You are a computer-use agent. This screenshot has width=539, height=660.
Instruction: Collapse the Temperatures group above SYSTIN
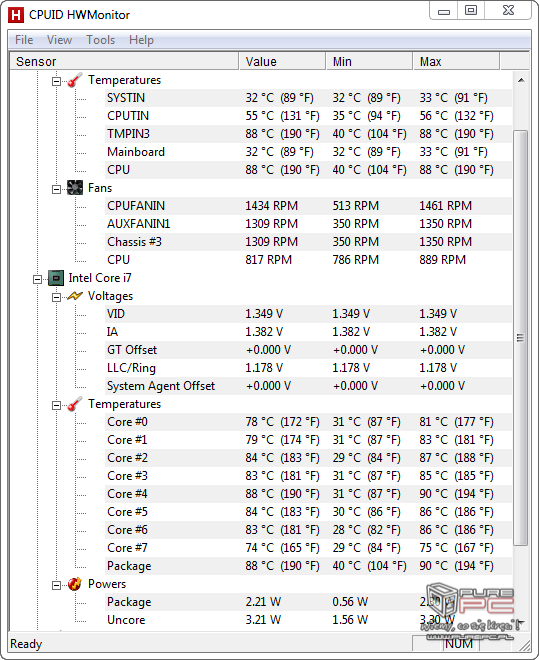[56, 81]
